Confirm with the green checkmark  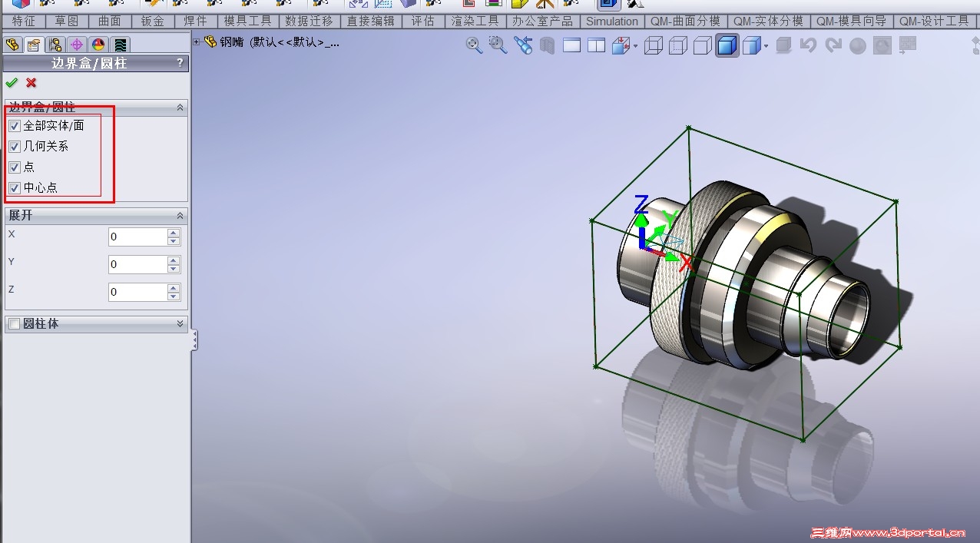pos(12,82)
